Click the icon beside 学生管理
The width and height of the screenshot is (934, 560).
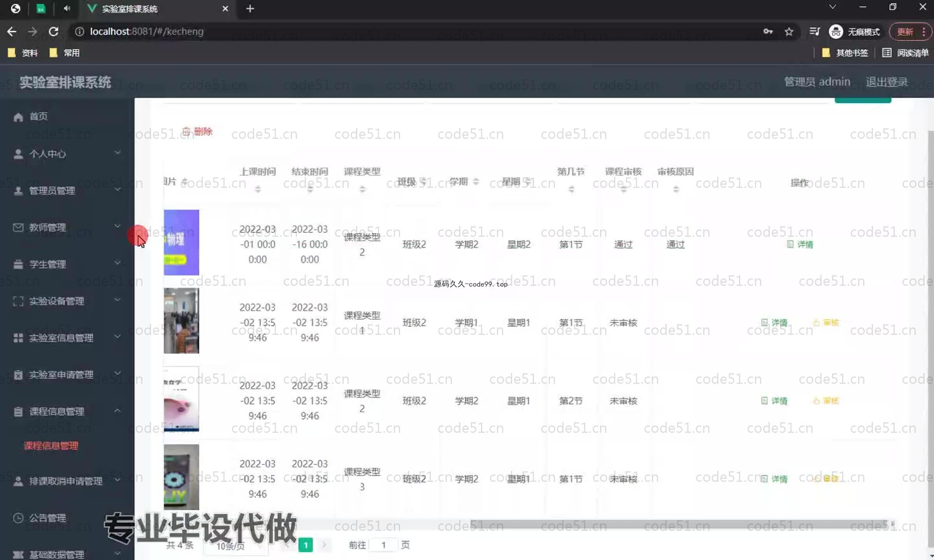18,264
